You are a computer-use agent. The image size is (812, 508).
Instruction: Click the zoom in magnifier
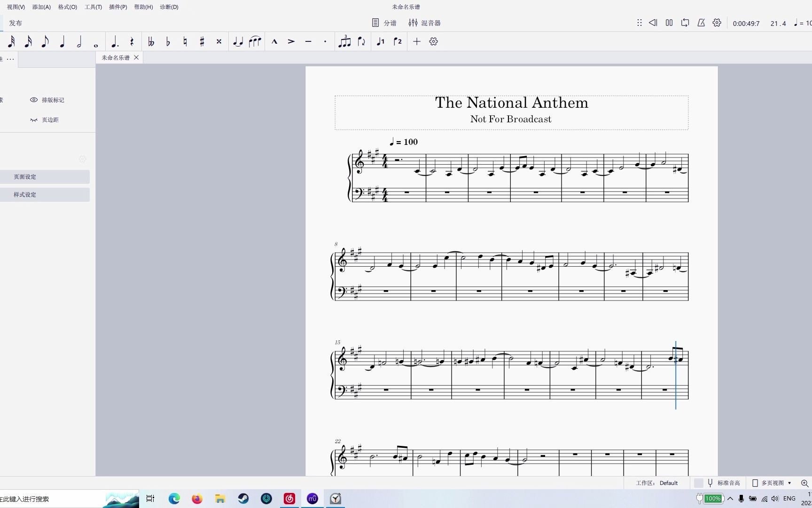point(804,483)
